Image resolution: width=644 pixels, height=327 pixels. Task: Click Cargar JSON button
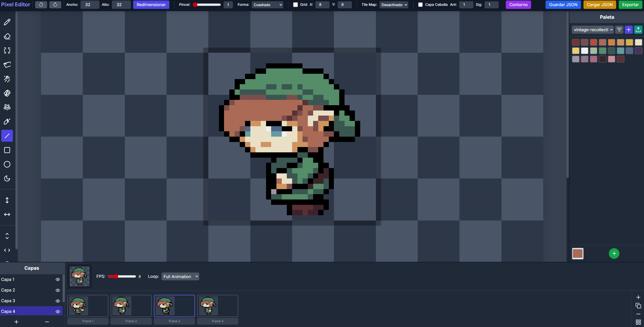(599, 5)
